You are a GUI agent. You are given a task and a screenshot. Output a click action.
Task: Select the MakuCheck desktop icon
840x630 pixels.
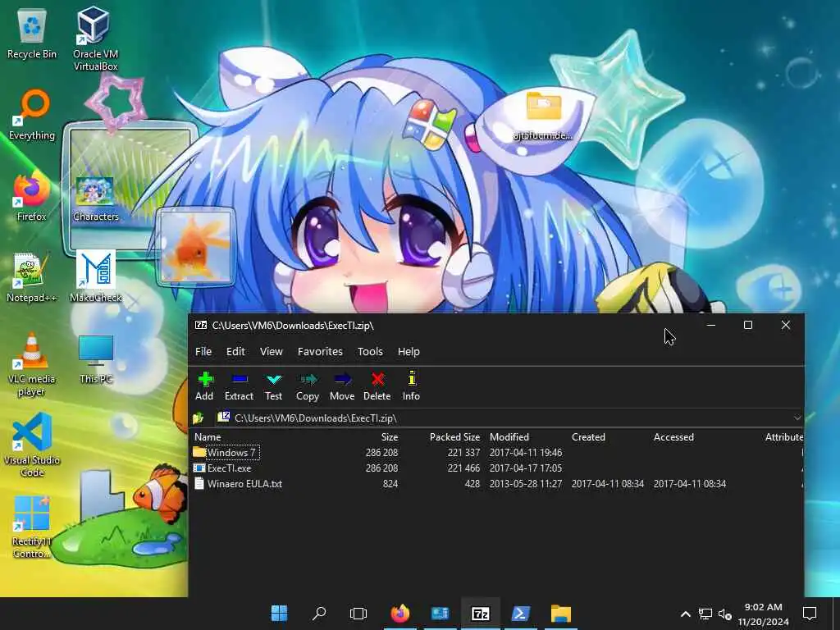pos(95,277)
